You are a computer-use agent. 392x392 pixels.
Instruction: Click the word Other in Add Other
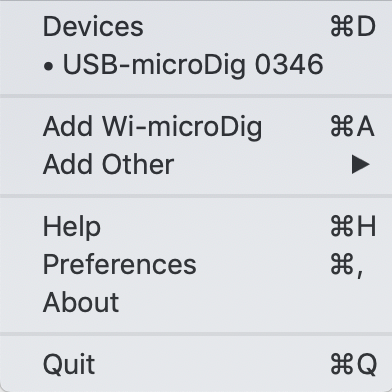click(138, 164)
